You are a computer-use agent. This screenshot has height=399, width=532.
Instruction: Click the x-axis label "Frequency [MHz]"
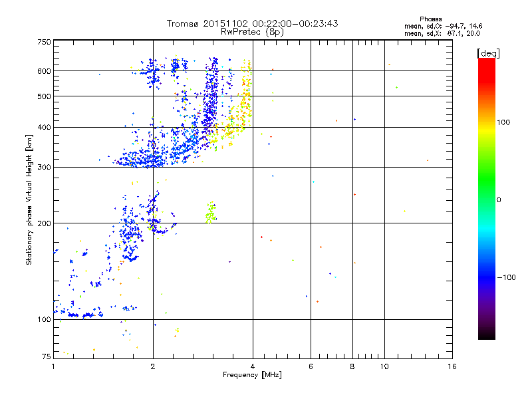pyautogui.click(x=252, y=375)
